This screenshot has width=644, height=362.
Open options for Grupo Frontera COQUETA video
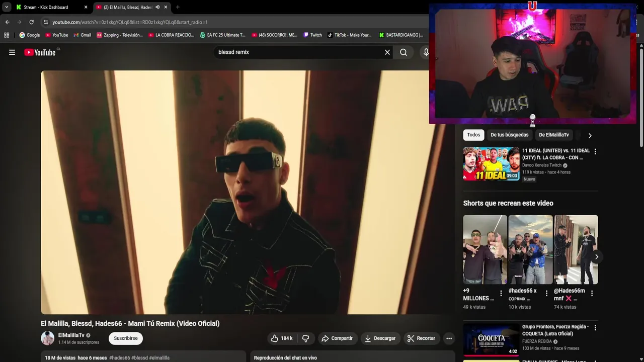coord(595,327)
